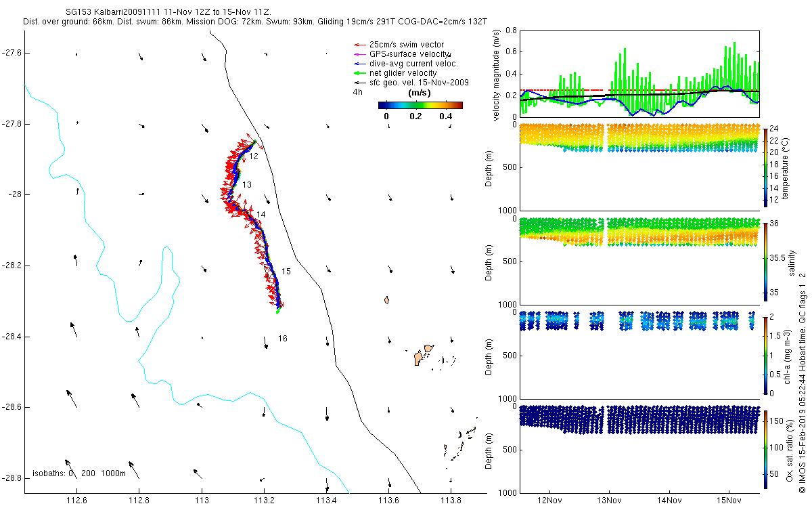Screen dimensions: 812x508
Task: Click the chl-a (mg m-3) vertical colorbar
Action: 765,355
